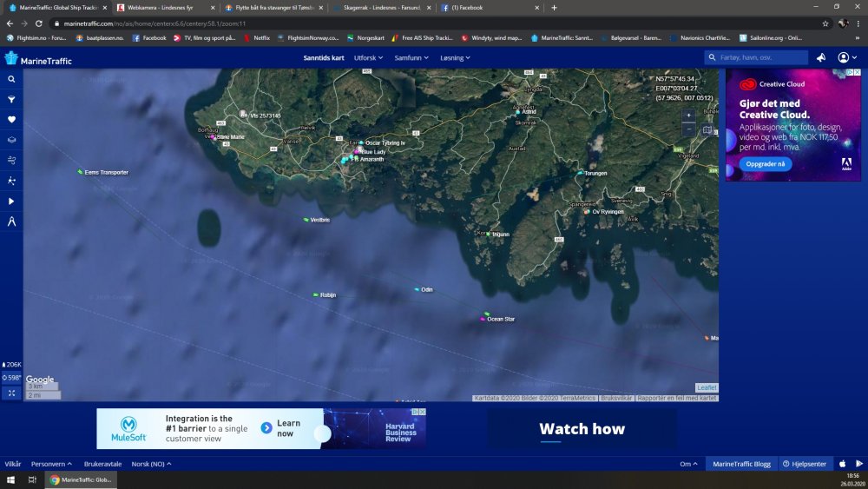Open the map filter funnel tool
The height and width of the screenshot is (489, 868).
(x=11, y=100)
